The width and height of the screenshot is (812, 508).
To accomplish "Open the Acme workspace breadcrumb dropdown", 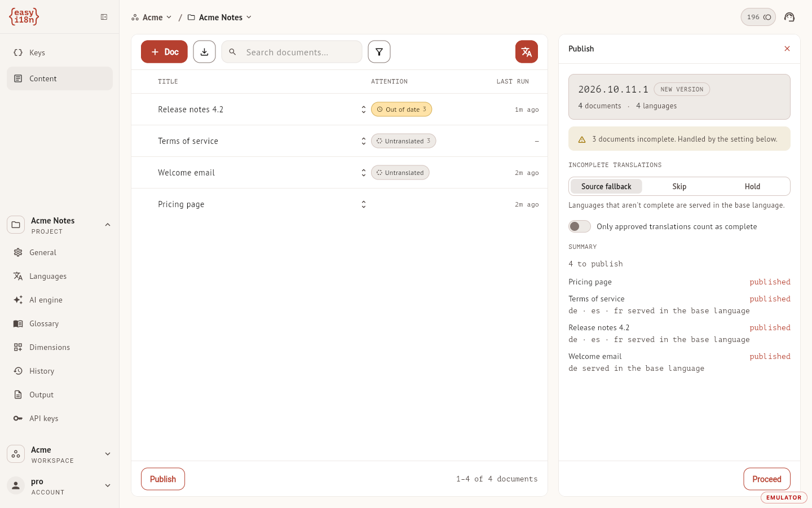I will click(152, 17).
